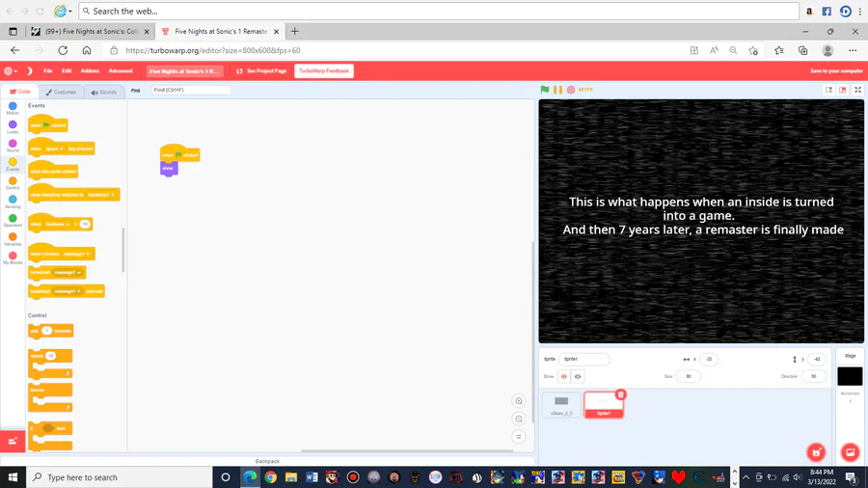Select the black Stage backdrop thumbnail
868x488 pixels.
[x=850, y=376]
